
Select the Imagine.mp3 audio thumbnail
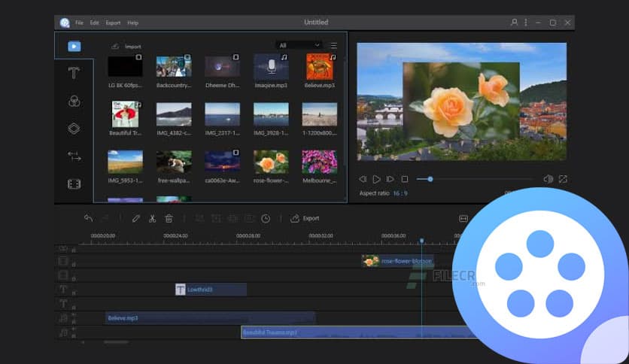click(271, 66)
